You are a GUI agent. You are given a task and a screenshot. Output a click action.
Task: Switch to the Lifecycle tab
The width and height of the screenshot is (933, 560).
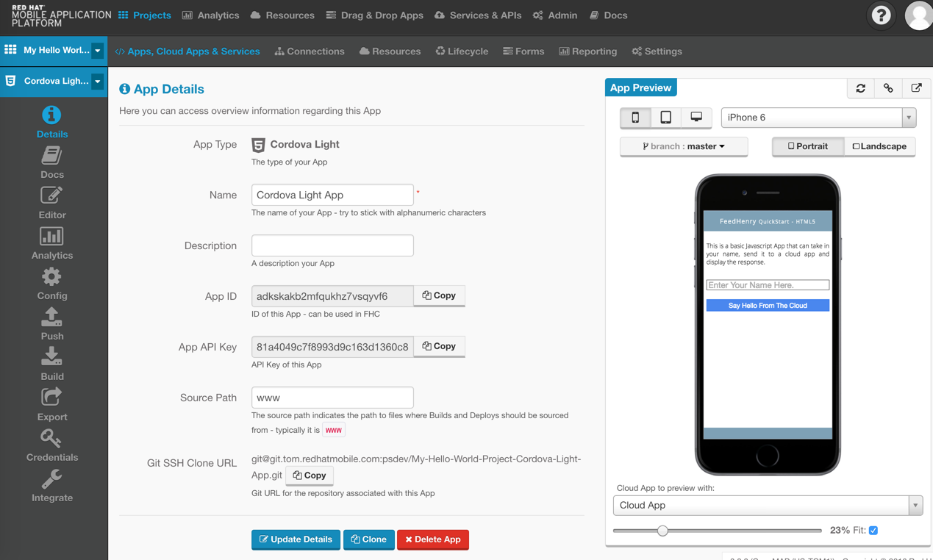462,51
